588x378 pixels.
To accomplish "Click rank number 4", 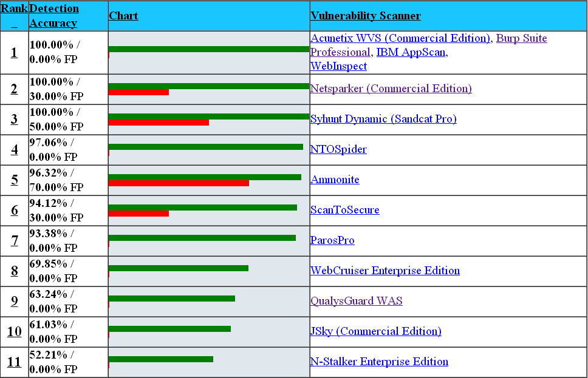I will pos(14,150).
